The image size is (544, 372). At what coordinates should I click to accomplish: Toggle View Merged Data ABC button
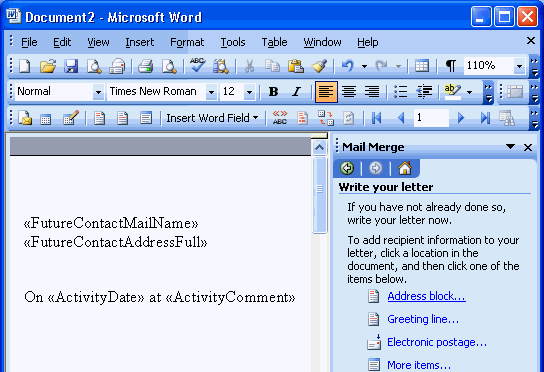tap(280, 118)
